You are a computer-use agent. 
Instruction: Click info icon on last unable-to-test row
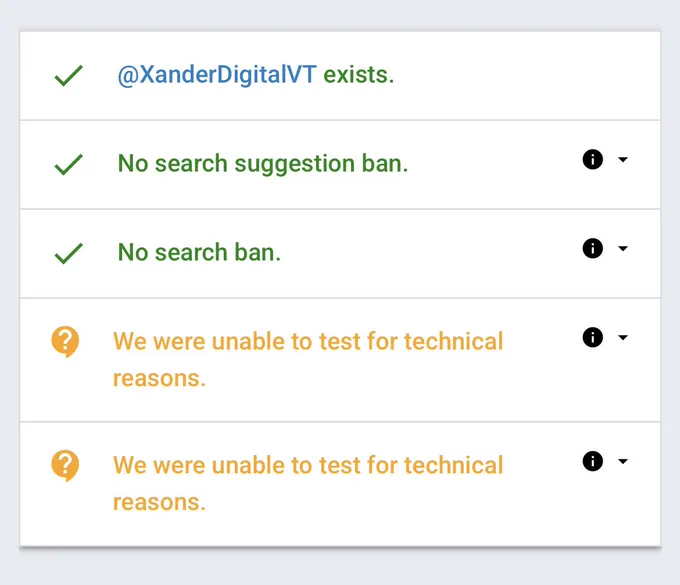(x=592, y=461)
